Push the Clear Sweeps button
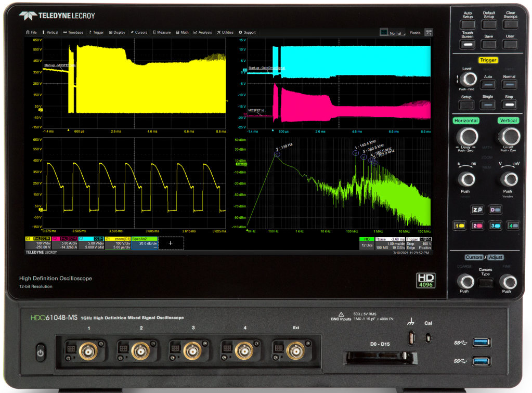 coord(510,24)
